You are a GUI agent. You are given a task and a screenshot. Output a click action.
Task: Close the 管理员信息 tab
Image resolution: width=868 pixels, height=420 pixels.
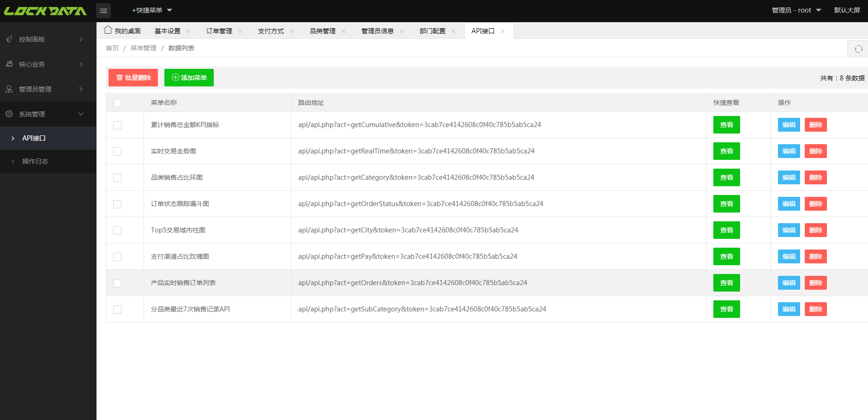click(x=402, y=31)
